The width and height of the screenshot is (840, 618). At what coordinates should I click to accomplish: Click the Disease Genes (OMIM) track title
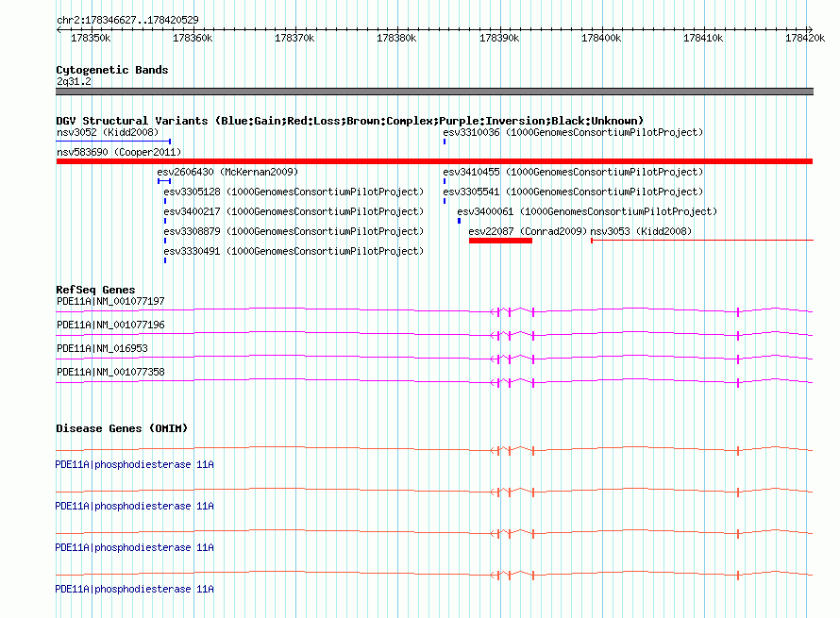(x=122, y=428)
